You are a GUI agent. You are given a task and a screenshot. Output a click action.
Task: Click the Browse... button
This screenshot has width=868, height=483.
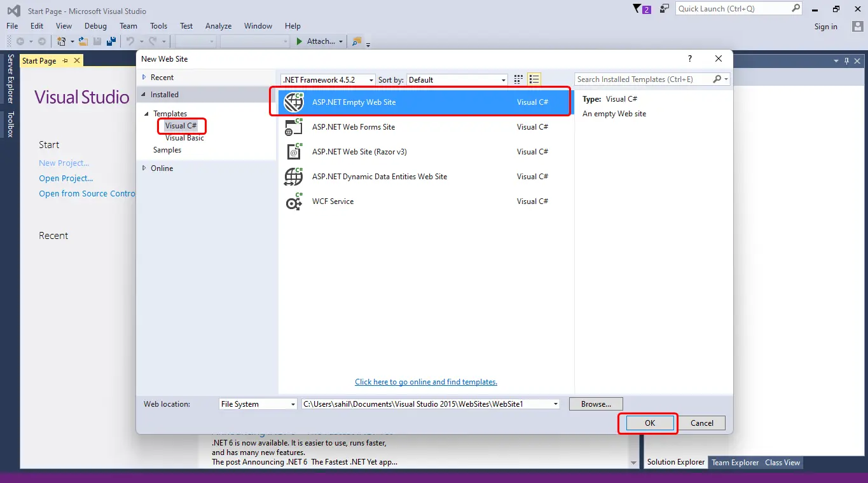point(596,404)
